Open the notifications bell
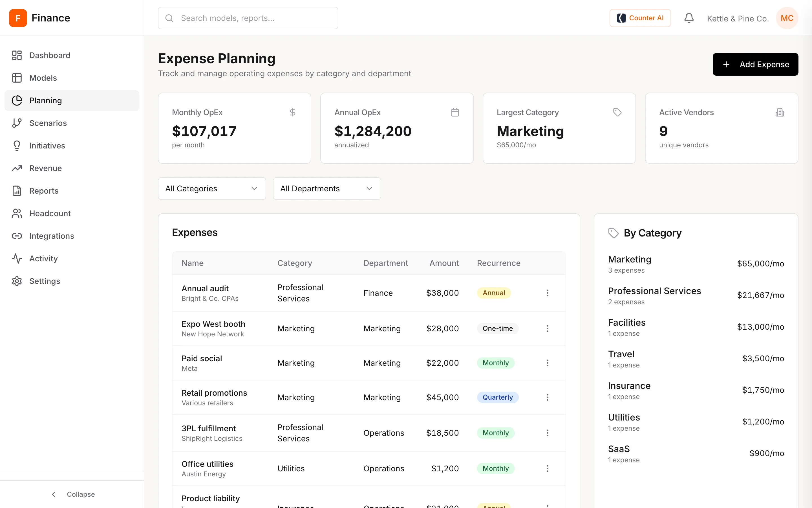This screenshot has width=812, height=508. pyautogui.click(x=689, y=18)
